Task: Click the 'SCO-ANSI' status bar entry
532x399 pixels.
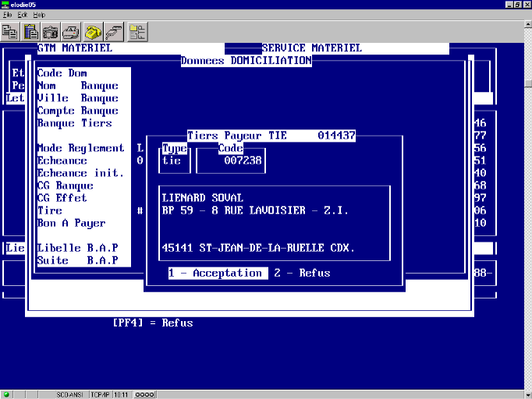Action: [x=69, y=395]
